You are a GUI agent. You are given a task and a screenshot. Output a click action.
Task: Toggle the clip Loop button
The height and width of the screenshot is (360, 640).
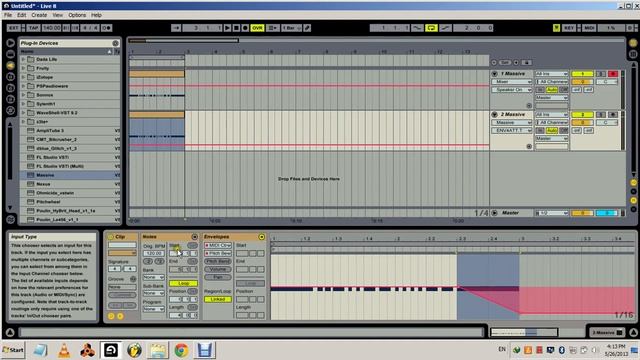click(x=183, y=283)
